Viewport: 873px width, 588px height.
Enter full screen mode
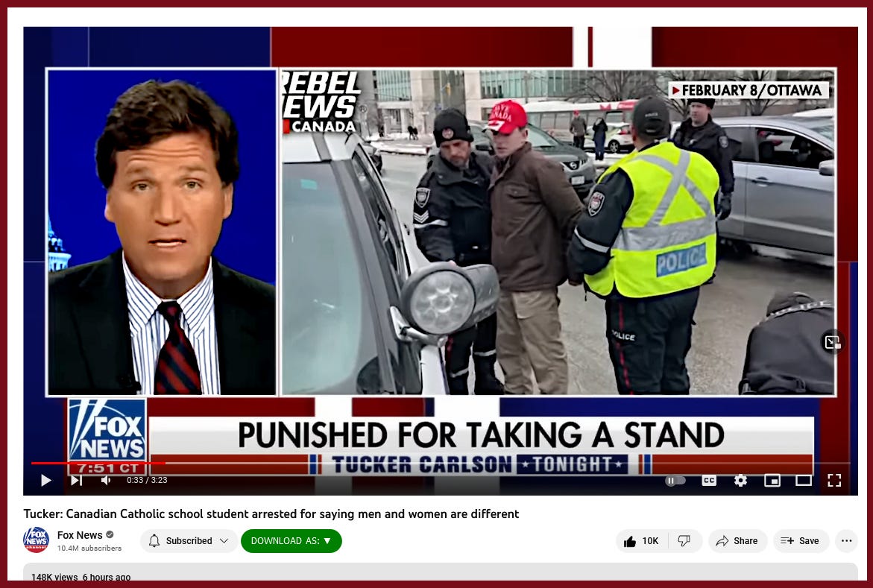pyautogui.click(x=834, y=480)
